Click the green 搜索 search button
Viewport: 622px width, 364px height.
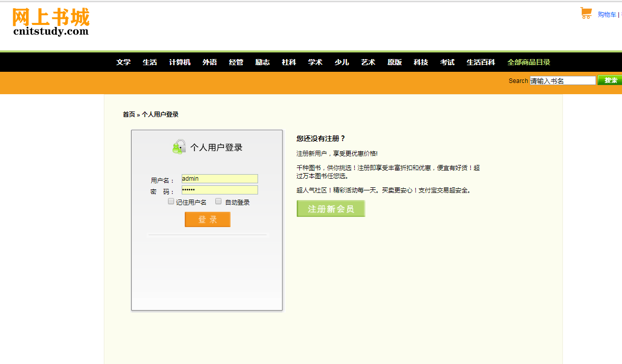pos(609,80)
